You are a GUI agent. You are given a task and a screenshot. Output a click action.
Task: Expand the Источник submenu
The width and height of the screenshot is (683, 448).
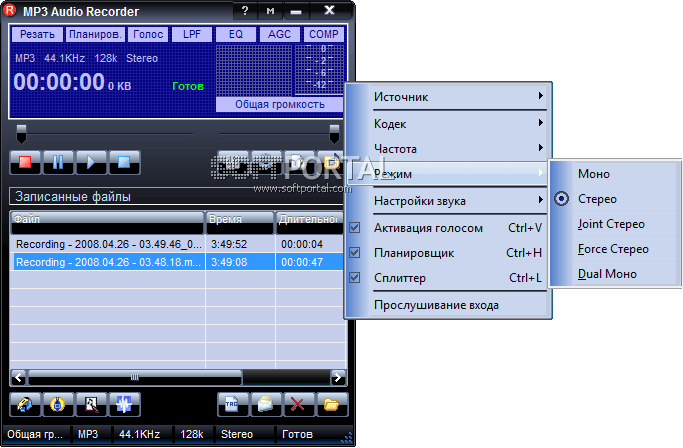[448, 97]
